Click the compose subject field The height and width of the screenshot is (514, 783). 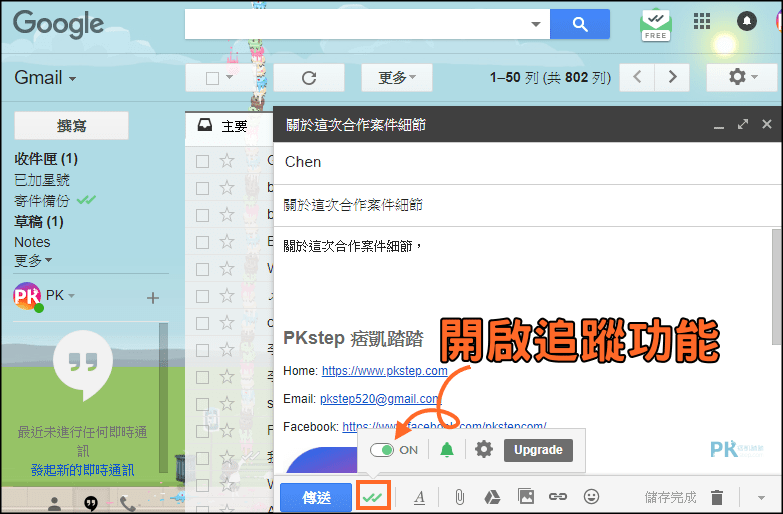(x=527, y=205)
